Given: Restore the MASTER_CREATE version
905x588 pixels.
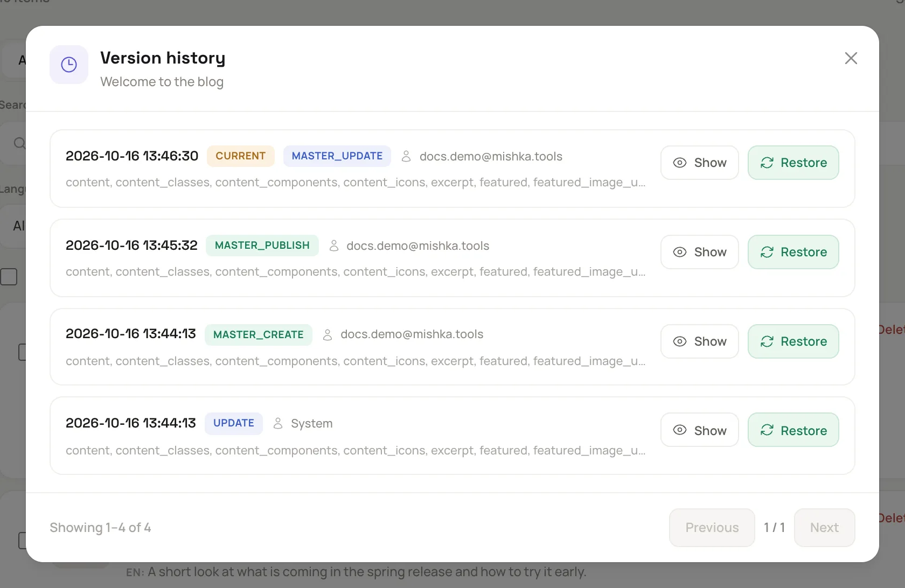Looking at the screenshot, I should (793, 341).
